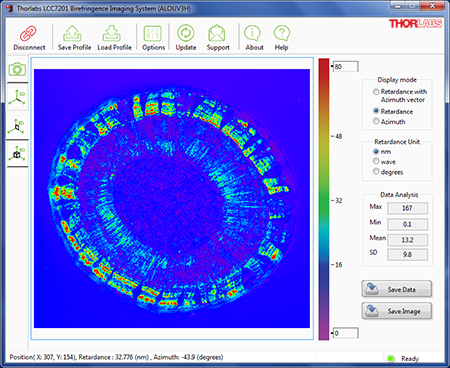Save the current profile
Image resolution: width=450 pixels, height=368 pixels.
coord(74,38)
